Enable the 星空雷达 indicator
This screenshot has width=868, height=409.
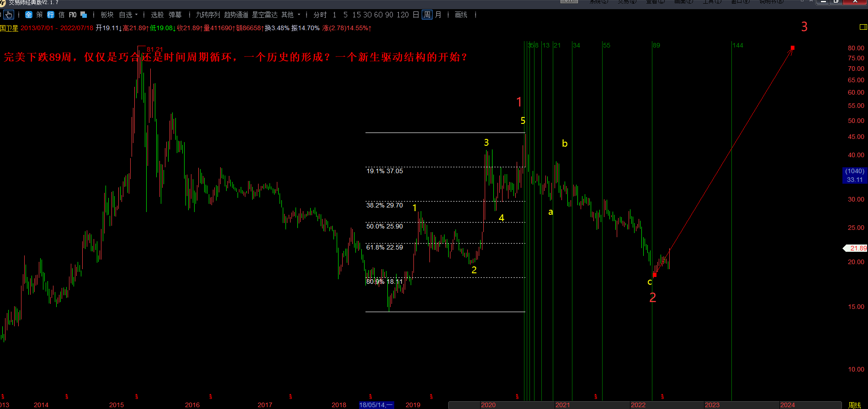point(265,15)
